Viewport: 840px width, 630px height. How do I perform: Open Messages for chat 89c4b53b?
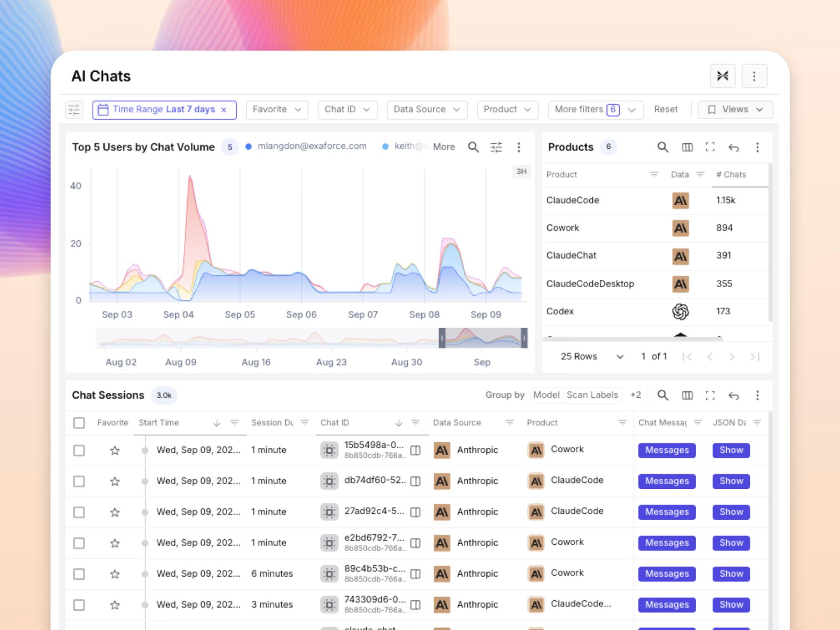coord(667,574)
